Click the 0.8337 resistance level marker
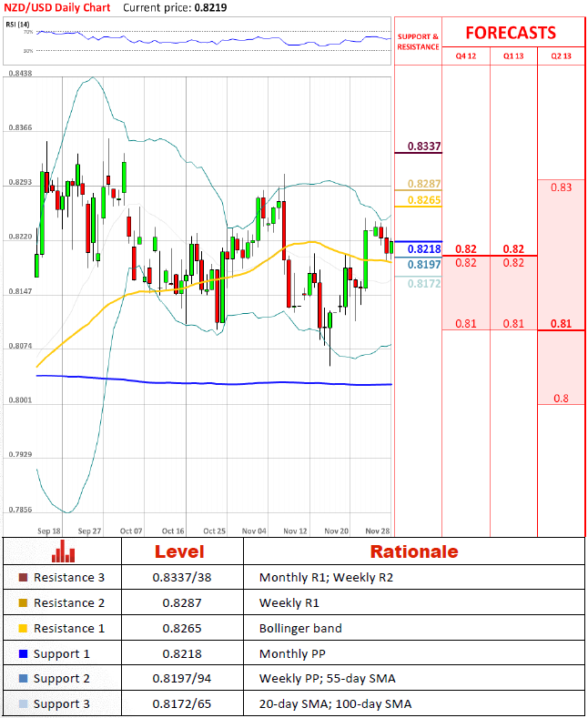The height and width of the screenshot is (718, 588). pos(424,146)
